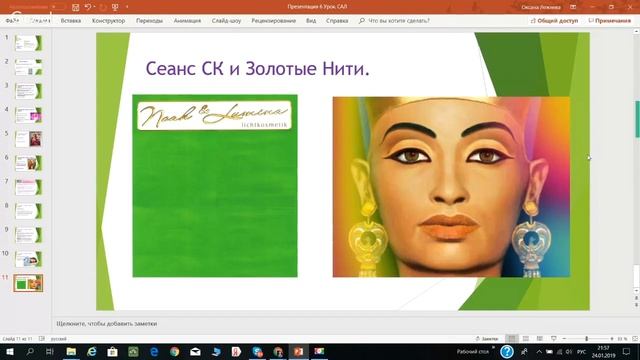Screen dimensions: 640x360
Task: Select slide 9 thumbnail
Action: pos(28,236)
